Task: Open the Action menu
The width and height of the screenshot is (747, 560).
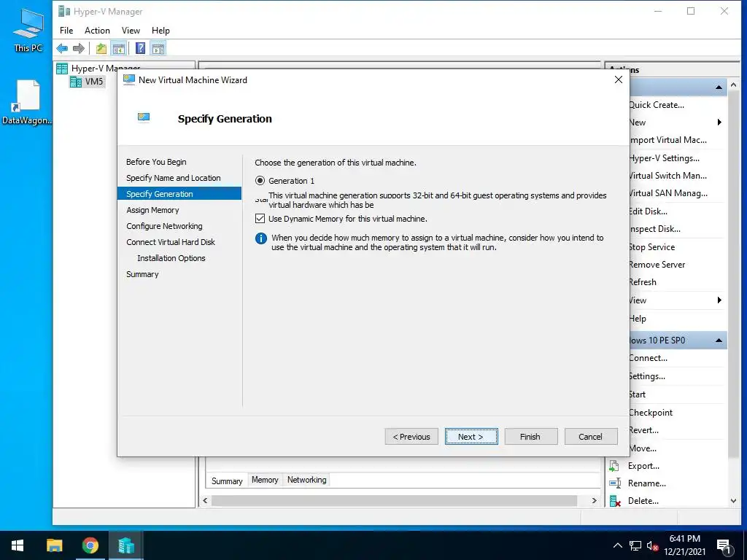Action: click(x=97, y=31)
